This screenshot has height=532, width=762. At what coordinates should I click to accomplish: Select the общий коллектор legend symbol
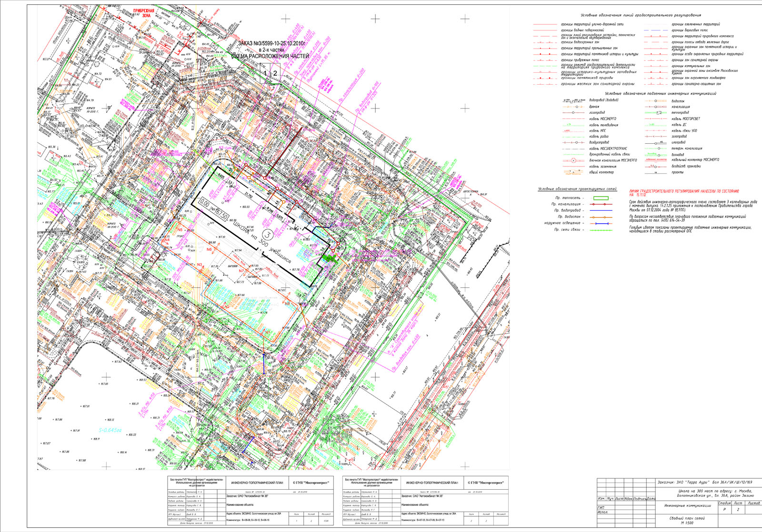573,172
